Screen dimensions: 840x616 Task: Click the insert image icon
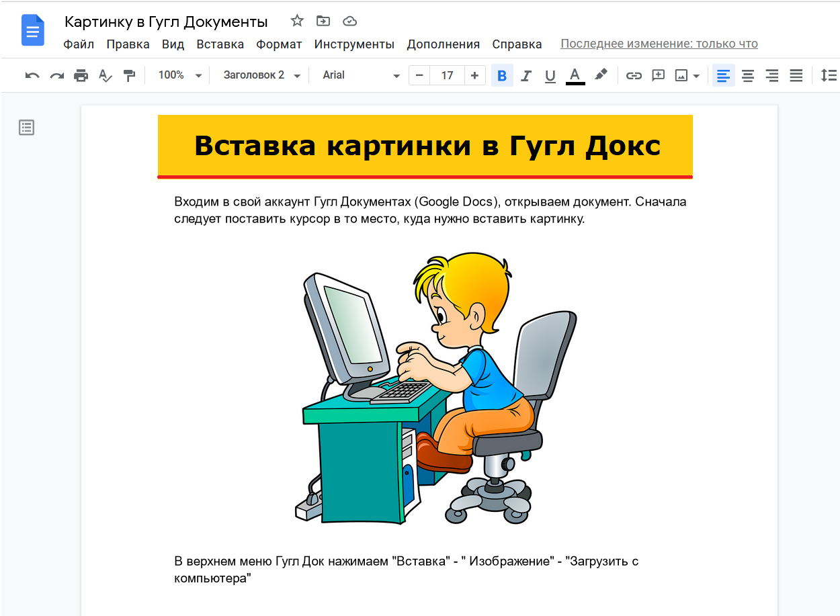681,75
